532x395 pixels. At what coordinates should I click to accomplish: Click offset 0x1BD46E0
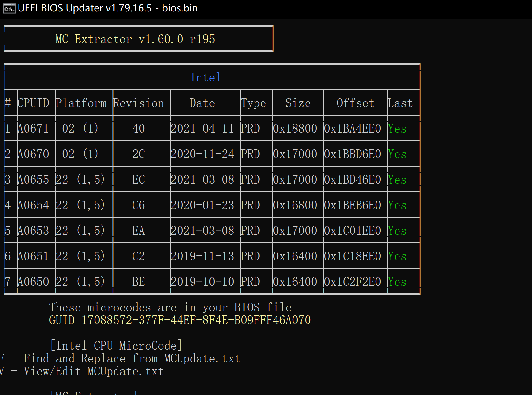click(x=353, y=179)
